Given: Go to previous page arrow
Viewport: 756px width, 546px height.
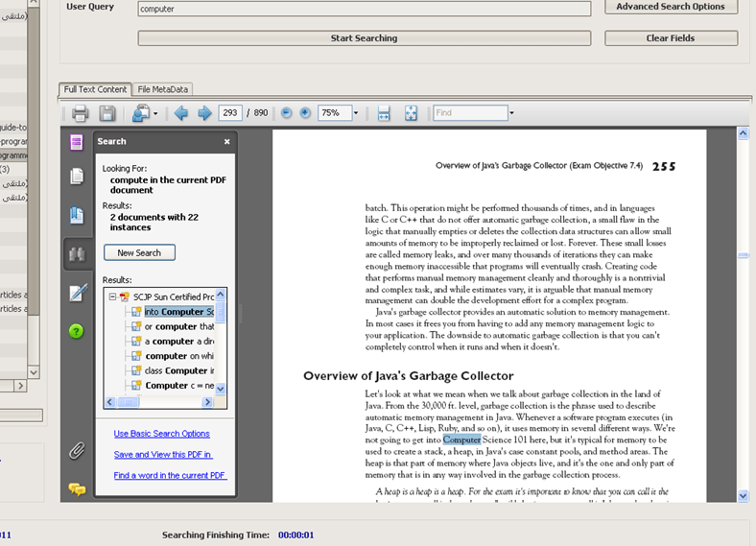Looking at the screenshot, I should [x=181, y=113].
